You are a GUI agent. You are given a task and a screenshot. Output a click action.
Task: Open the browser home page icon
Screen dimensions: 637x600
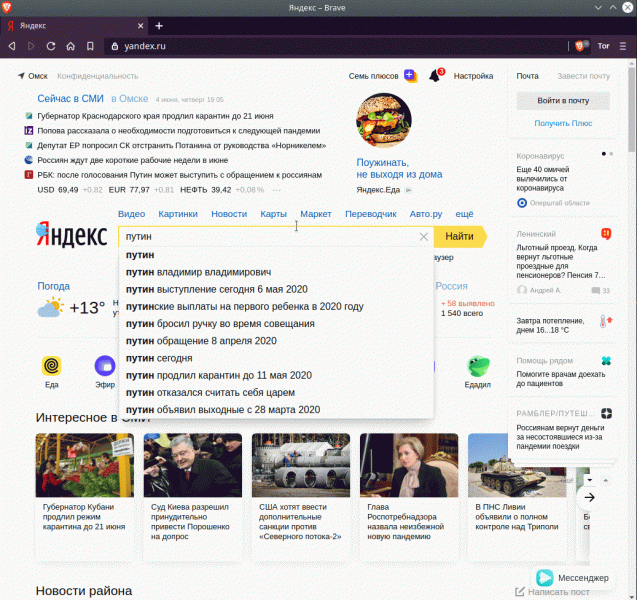(70, 46)
